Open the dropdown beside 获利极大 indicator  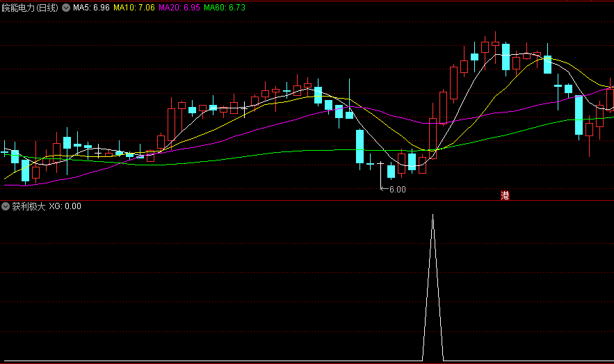click(x=6, y=206)
